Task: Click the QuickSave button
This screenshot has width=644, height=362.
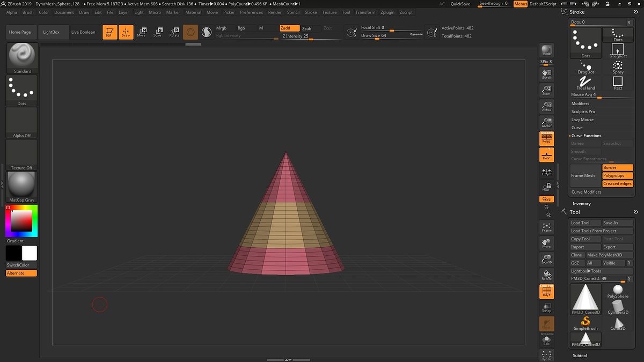Action: pos(460,4)
